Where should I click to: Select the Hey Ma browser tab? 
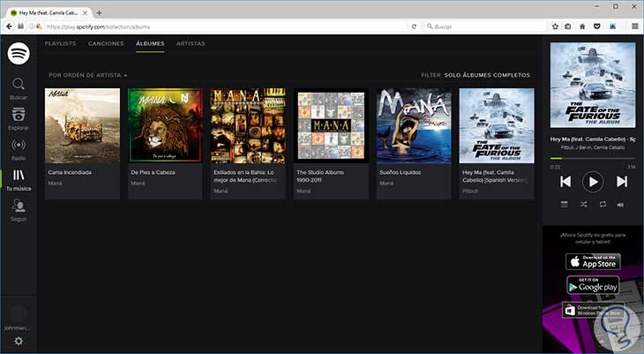49,13
